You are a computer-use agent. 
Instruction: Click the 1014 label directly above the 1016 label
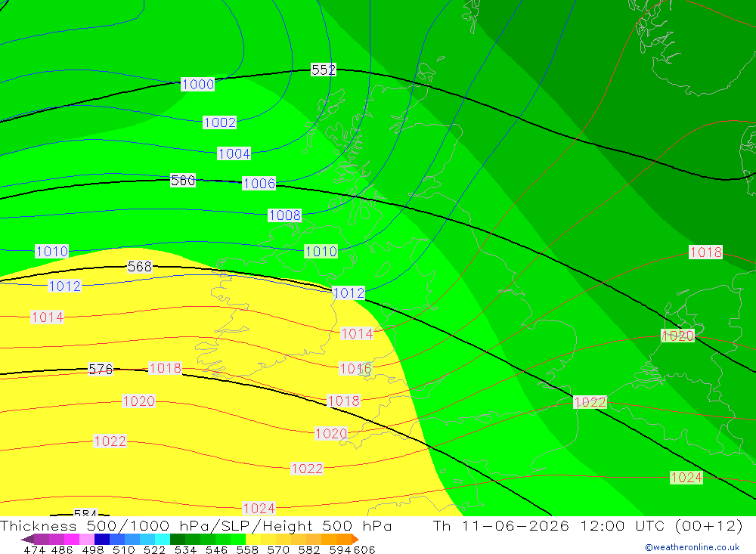pos(357,333)
